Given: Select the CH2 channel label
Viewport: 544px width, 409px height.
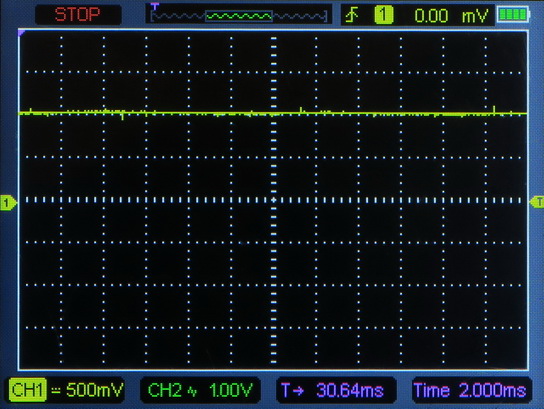Looking at the screenshot, I should tap(164, 390).
